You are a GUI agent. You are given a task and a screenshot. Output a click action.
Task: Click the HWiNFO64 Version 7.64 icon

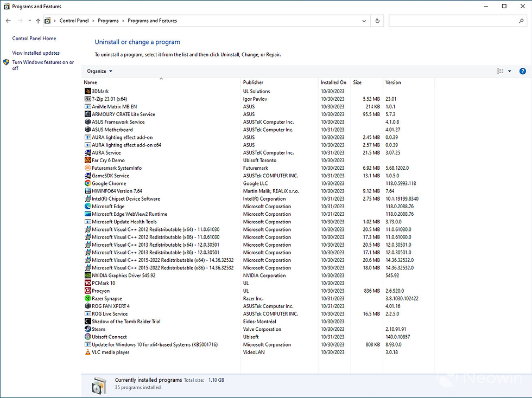point(87,191)
